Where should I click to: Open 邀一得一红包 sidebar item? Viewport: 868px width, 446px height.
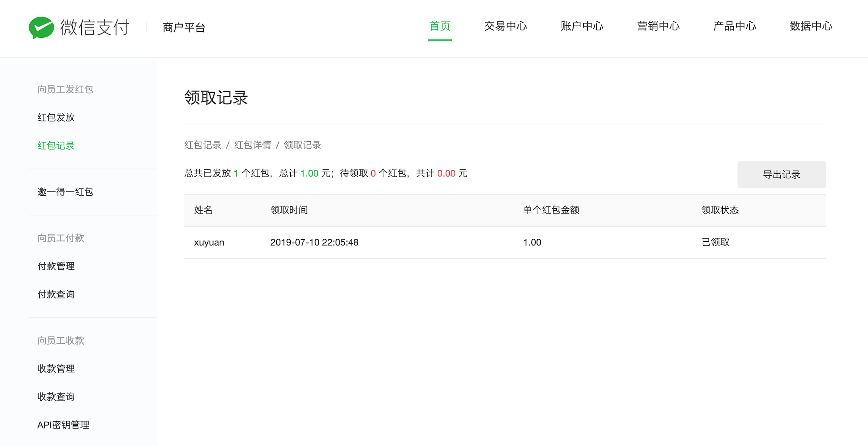point(65,192)
